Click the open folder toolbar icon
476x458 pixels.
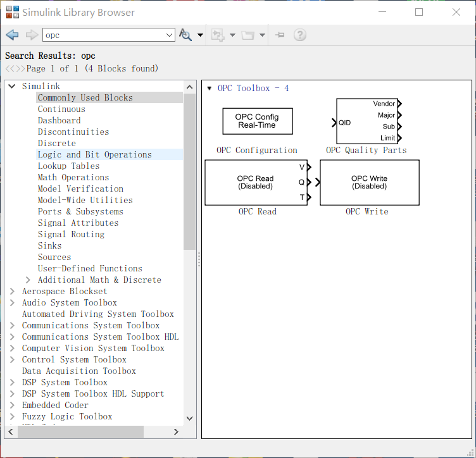248,35
